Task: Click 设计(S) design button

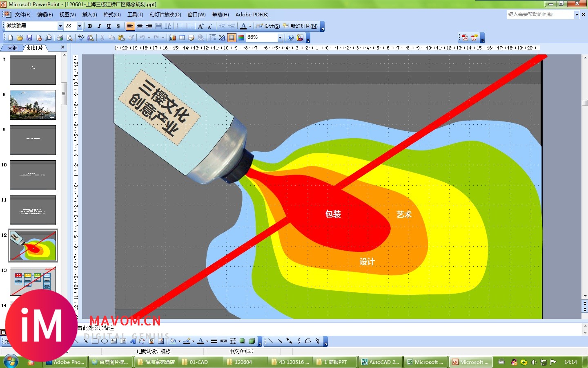Action: [268, 26]
